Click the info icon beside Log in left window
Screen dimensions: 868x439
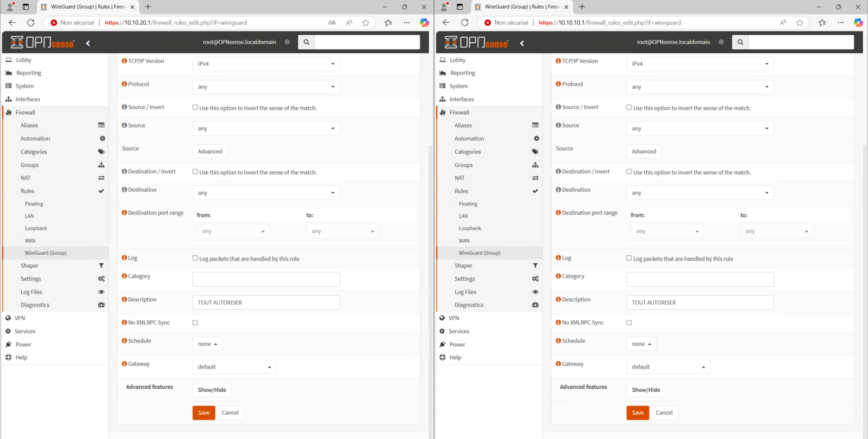(124, 258)
